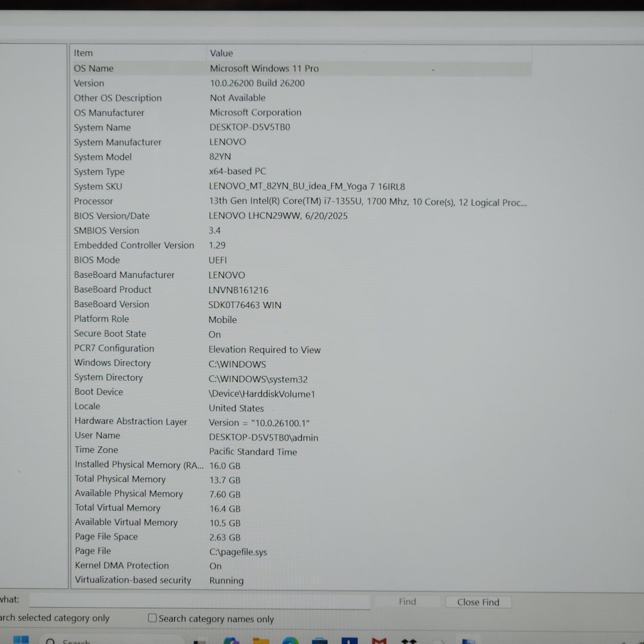Image resolution: width=644 pixels, height=644 pixels.
Task: Select the Secure Boot State row
Action: pyautogui.click(x=110, y=334)
